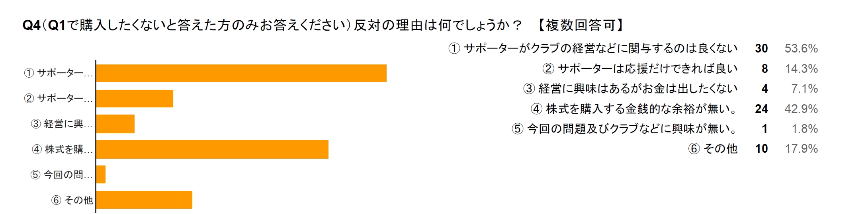868x214 pixels.
Task: Click axis label ① サポーター… in chart
Action: (59, 73)
